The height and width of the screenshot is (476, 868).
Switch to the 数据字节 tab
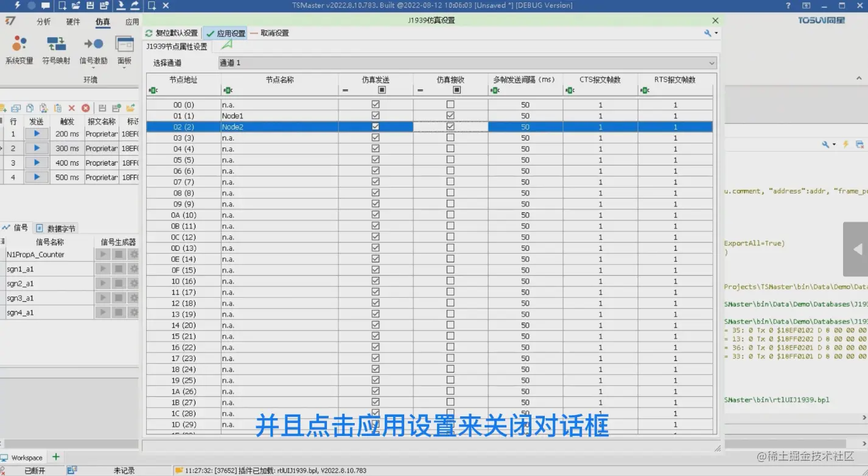tap(55, 228)
